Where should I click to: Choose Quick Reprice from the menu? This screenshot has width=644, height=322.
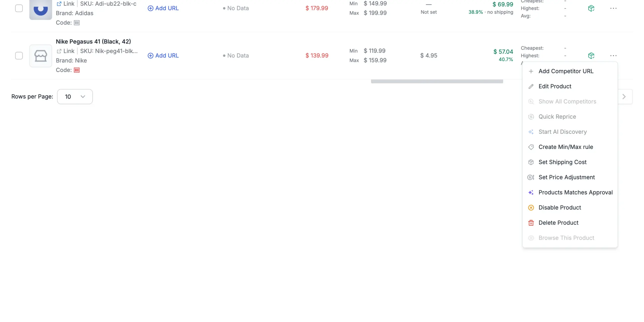point(570,117)
